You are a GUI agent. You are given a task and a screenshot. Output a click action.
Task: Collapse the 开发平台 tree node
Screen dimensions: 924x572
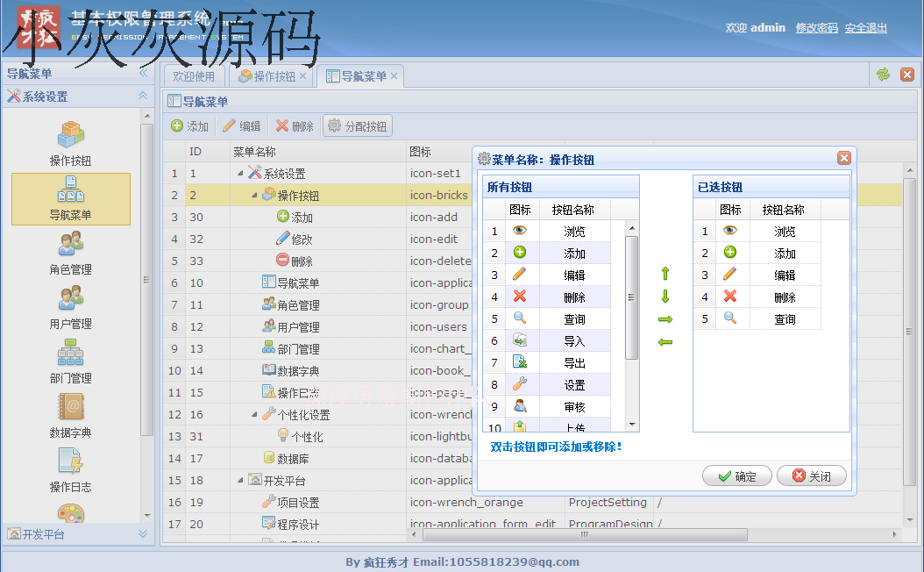click(240, 480)
